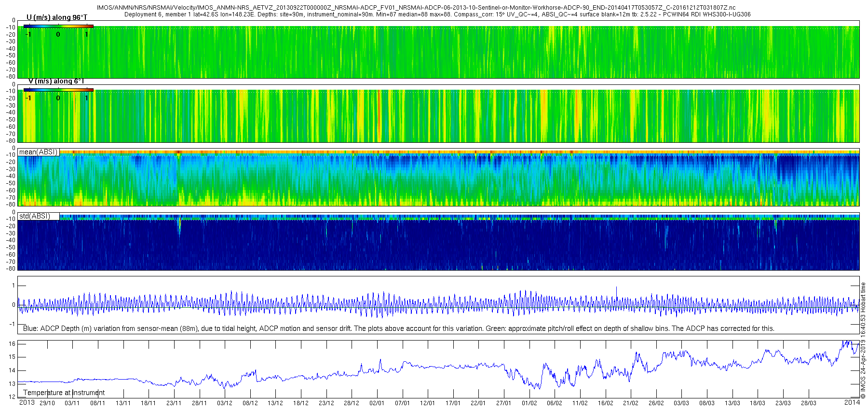Select the mean(ABSI) panel label
Viewport: 868px width, 410px height.
click(x=39, y=152)
